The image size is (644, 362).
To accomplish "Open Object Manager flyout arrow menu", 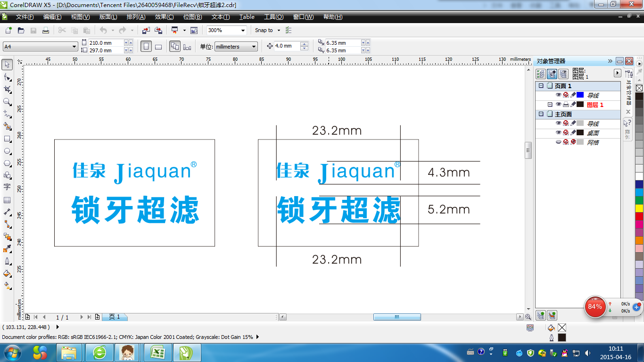I will click(617, 73).
